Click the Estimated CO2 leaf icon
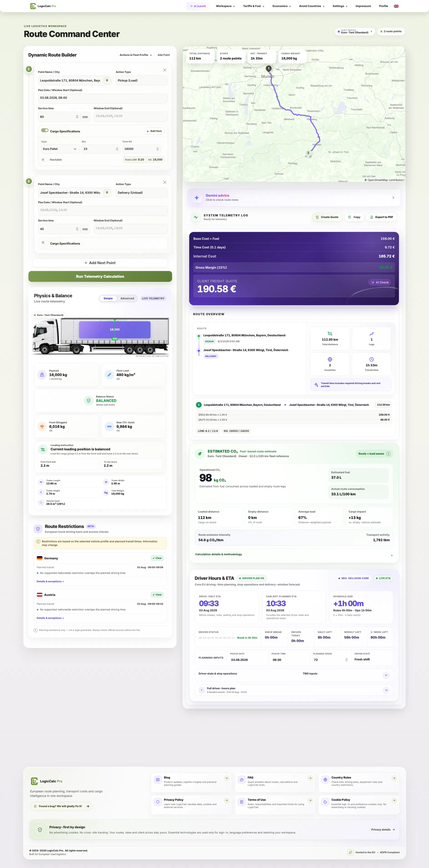 click(200, 454)
